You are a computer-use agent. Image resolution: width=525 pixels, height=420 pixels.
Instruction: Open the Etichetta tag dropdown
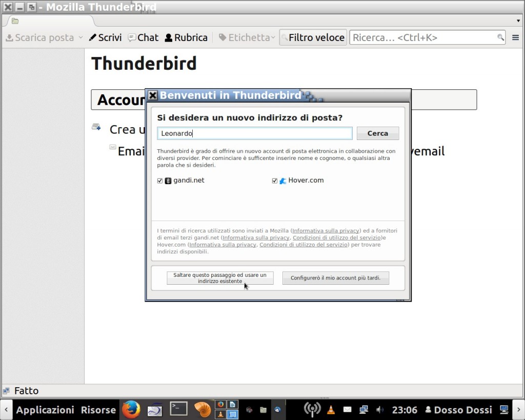coord(247,37)
